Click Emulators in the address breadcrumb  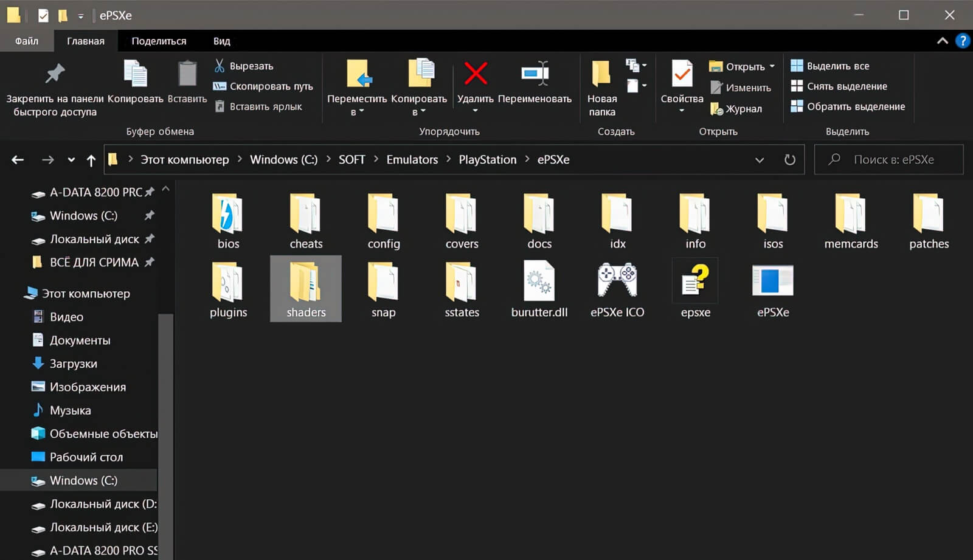[412, 159]
